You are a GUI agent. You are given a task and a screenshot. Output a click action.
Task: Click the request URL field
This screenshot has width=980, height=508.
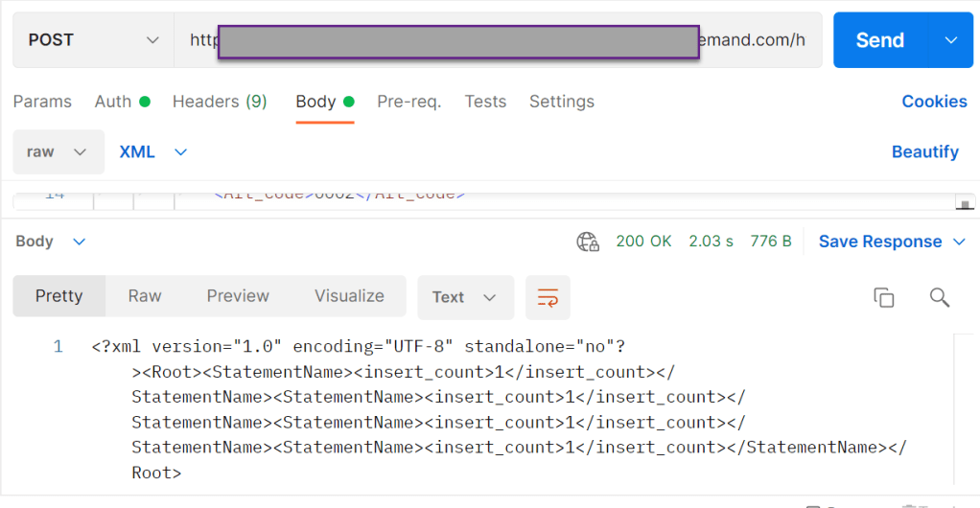coord(497,40)
